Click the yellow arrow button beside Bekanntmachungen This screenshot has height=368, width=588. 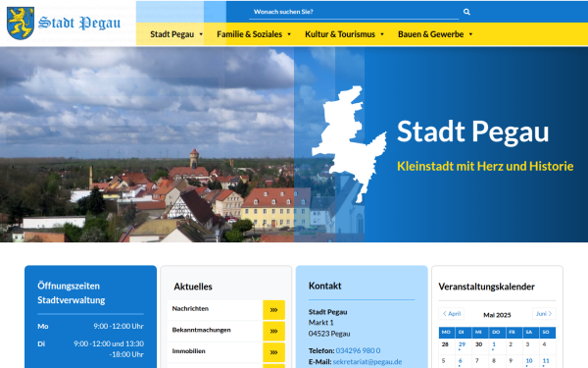[x=273, y=332]
